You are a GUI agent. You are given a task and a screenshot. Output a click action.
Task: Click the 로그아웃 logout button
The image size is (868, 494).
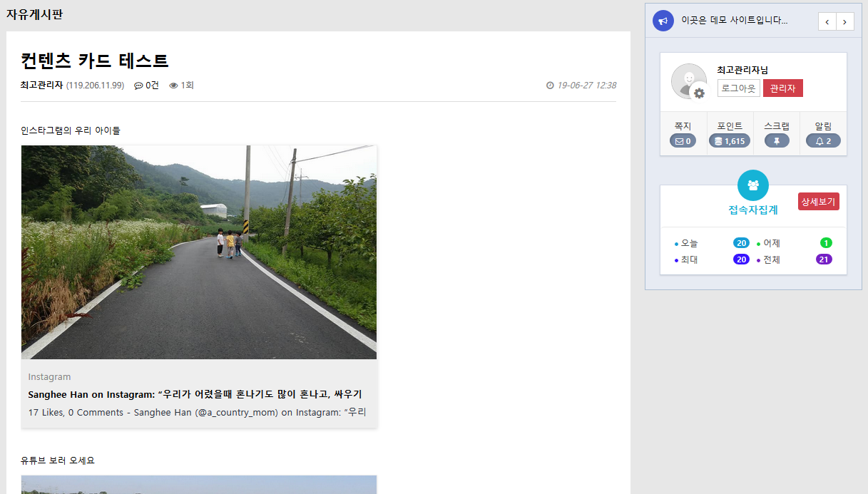738,88
